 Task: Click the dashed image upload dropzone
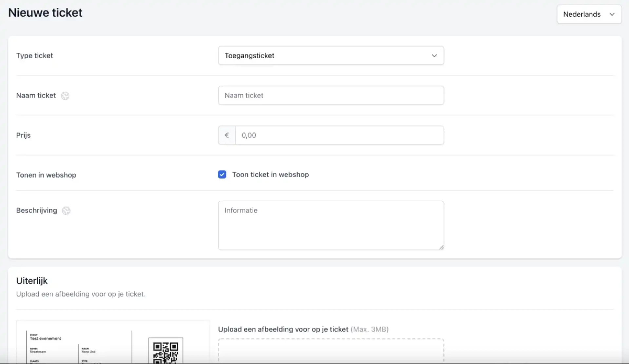point(331,351)
